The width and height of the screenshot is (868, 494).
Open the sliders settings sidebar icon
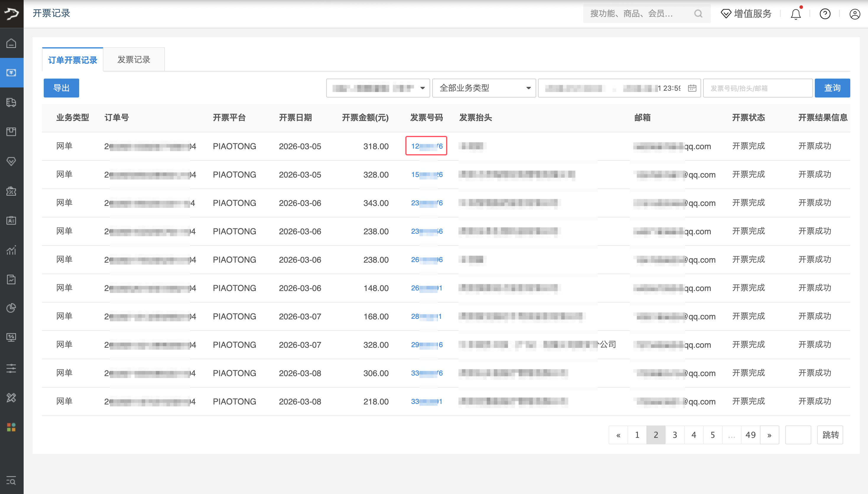pyautogui.click(x=11, y=368)
